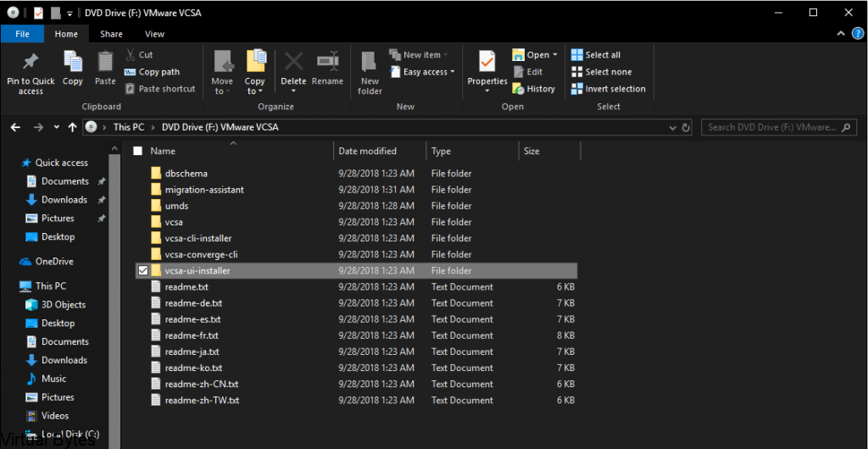Screen dimensions: 868x449
Task: Open History in the ribbon
Action: pyautogui.click(x=534, y=88)
